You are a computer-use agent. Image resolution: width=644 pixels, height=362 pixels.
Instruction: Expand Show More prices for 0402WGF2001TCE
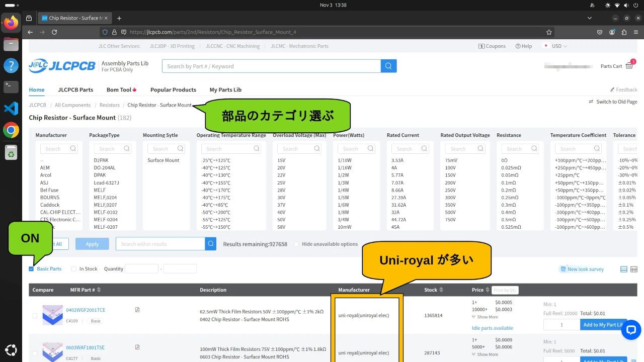tap(485, 317)
